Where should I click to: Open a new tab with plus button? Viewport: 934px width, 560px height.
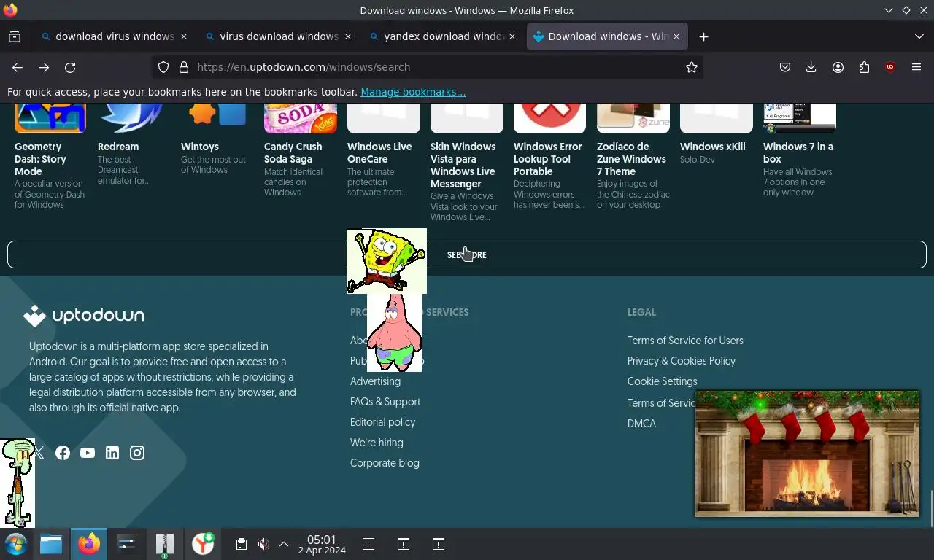click(x=703, y=36)
